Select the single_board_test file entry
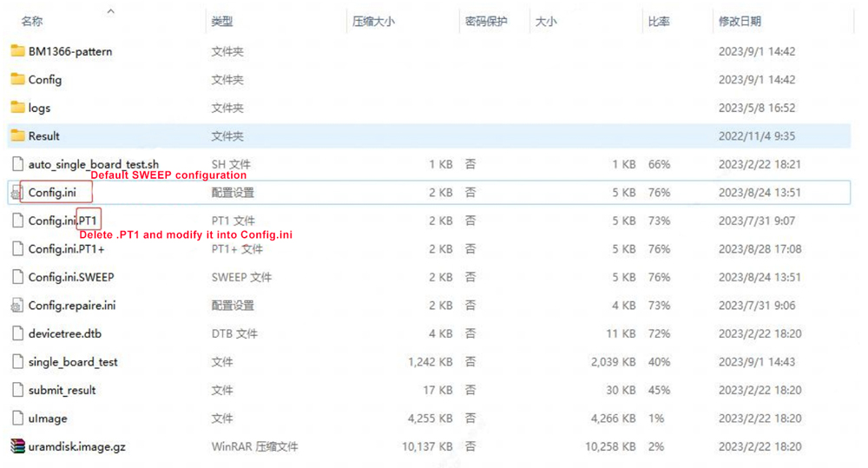This screenshot has height=468, width=868. tap(73, 362)
